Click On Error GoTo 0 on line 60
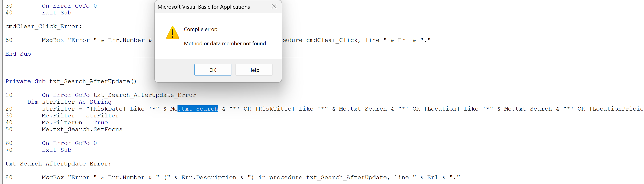644x184 pixels. point(69,143)
